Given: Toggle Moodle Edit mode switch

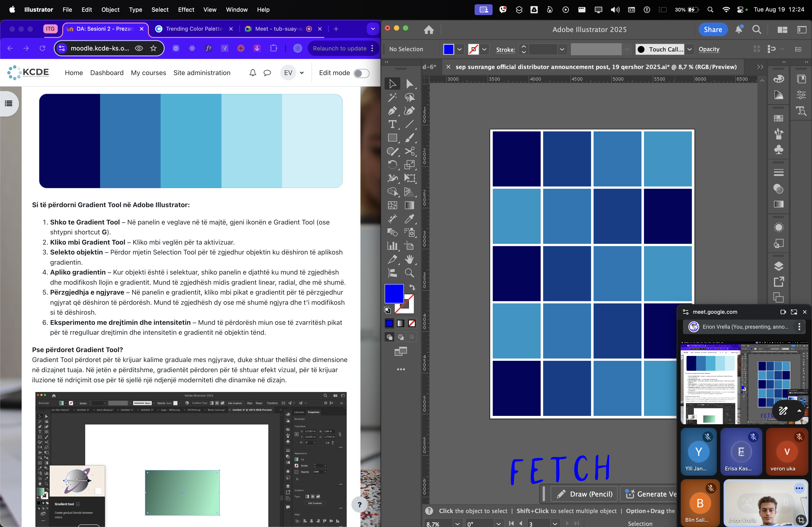Looking at the screenshot, I should [361, 73].
